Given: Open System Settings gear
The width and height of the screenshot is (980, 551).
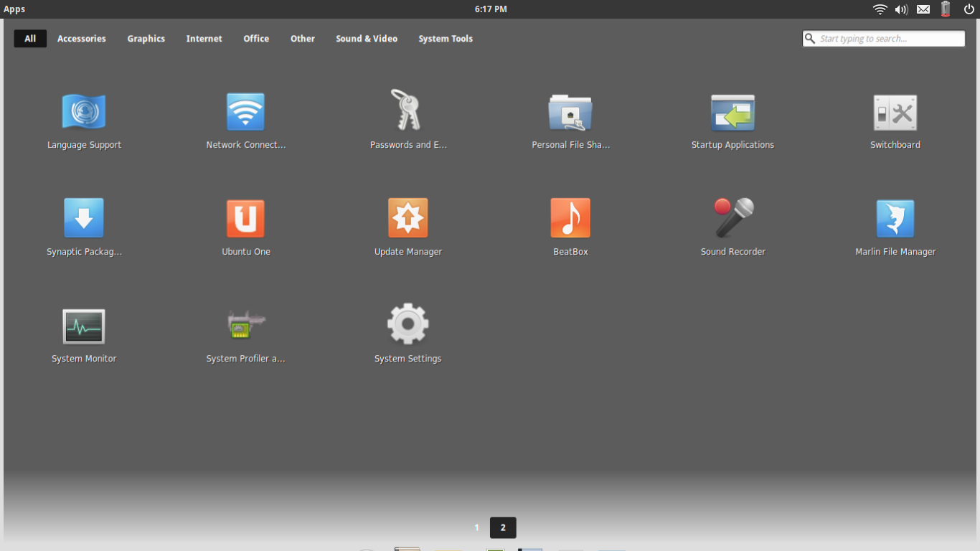Looking at the screenshot, I should pyautogui.click(x=407, y=324).
